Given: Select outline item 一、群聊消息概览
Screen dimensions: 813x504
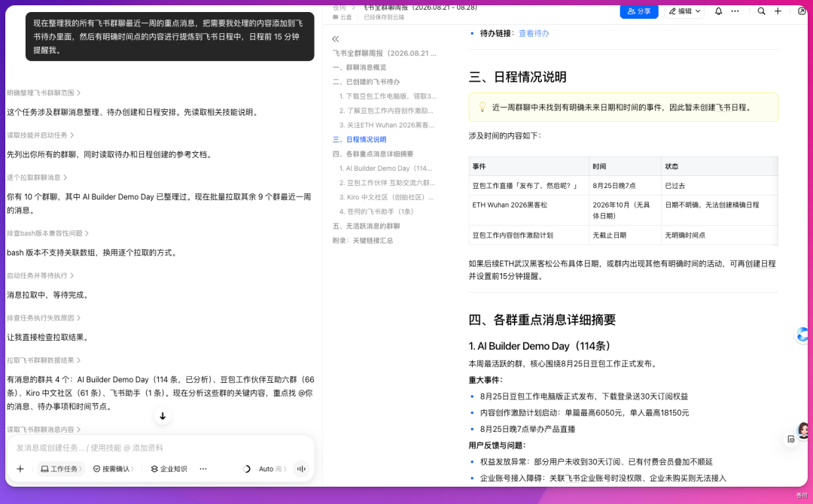Looking at the screenshot, I should [359, 68].
